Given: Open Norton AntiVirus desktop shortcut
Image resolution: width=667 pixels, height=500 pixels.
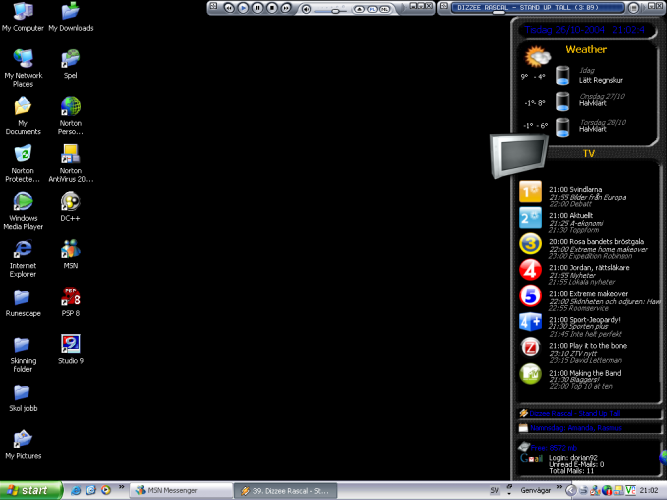Looking at the screenshot, I should click(x=70, y=154).
